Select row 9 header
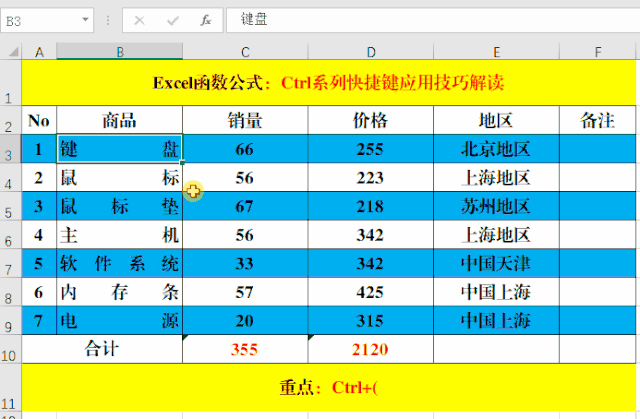The image size is (640, 419). click(11, 320)
